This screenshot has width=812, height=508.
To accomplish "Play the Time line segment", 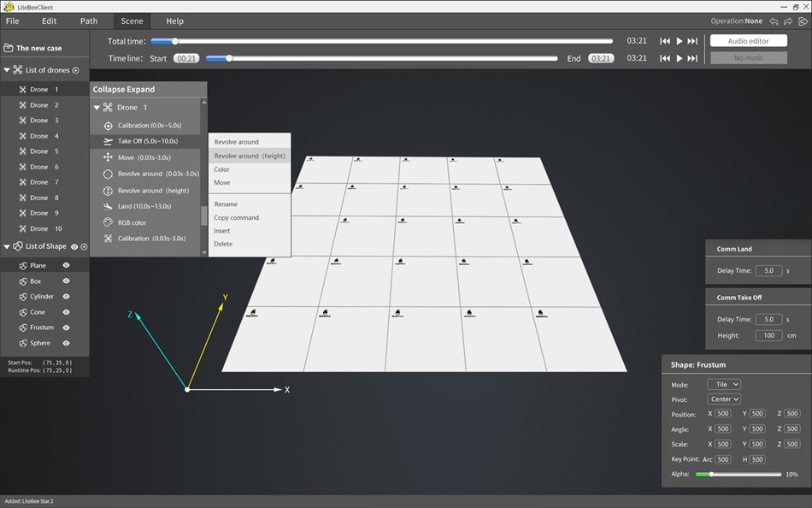I will tap(680, 58).
